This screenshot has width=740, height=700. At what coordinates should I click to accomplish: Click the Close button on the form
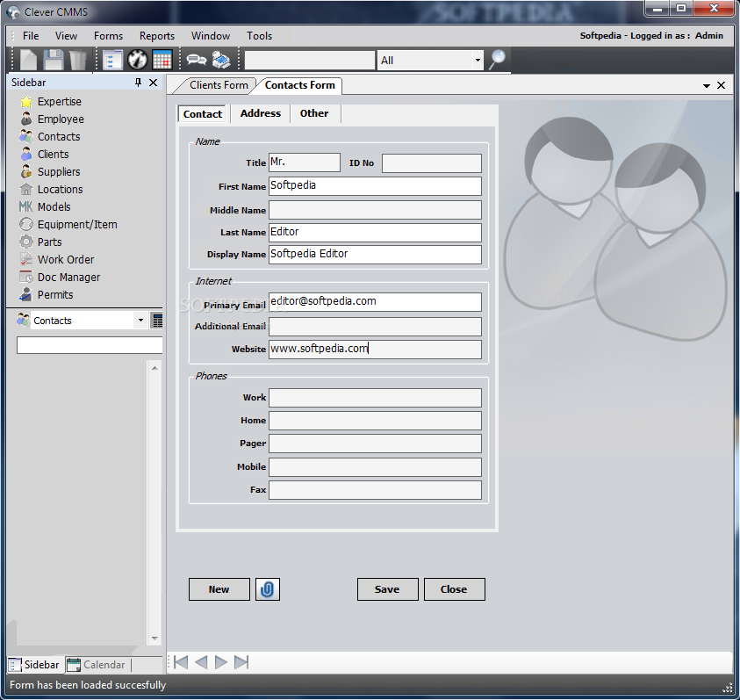[454, 589]
